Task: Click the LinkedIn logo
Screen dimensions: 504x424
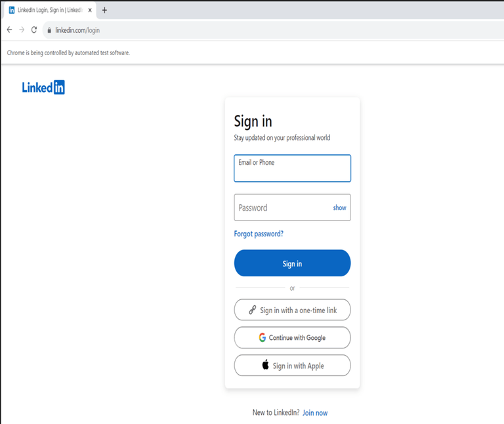Action: [43, 87]
